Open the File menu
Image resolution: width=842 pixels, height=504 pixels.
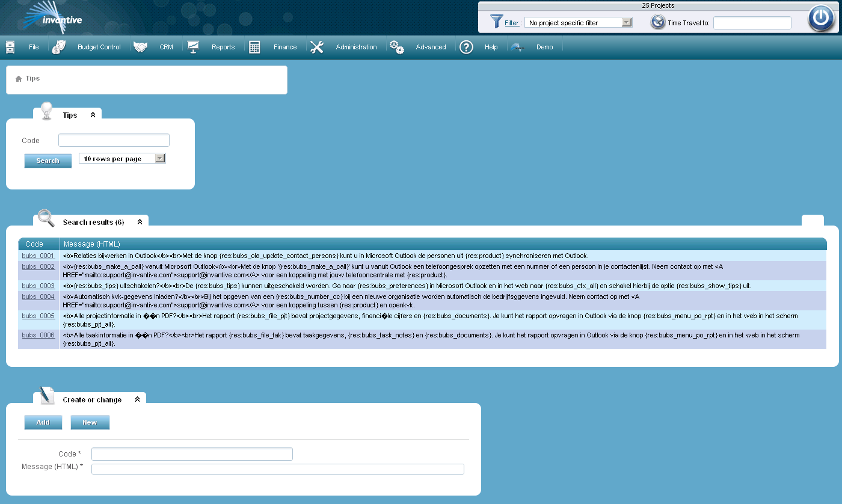click(34, 47)
